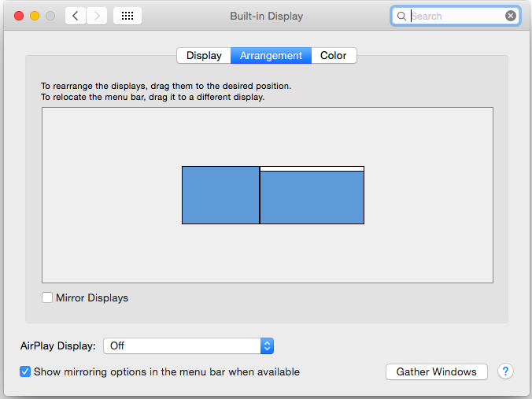Click the forward navigation arrow

tap(97, 16)
